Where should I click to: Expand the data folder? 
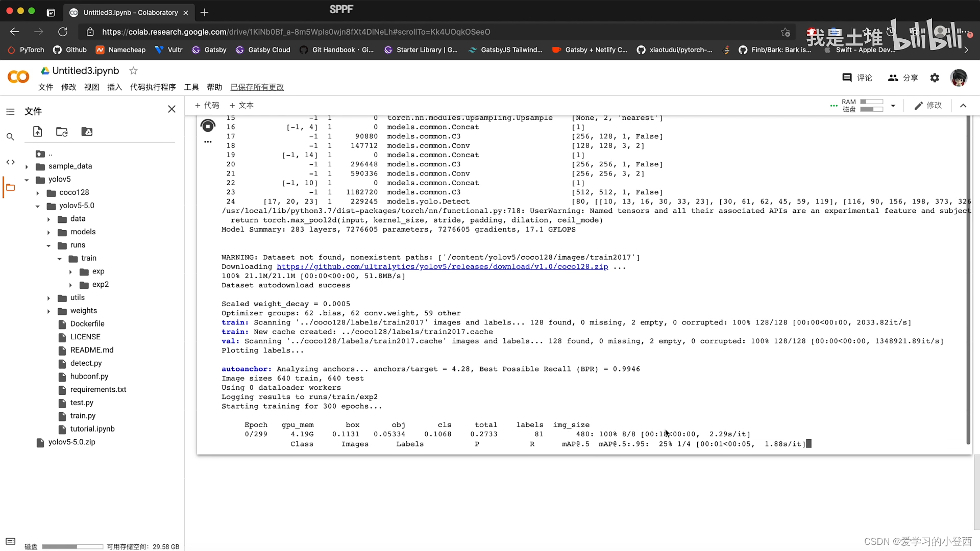tap(49, 219)
